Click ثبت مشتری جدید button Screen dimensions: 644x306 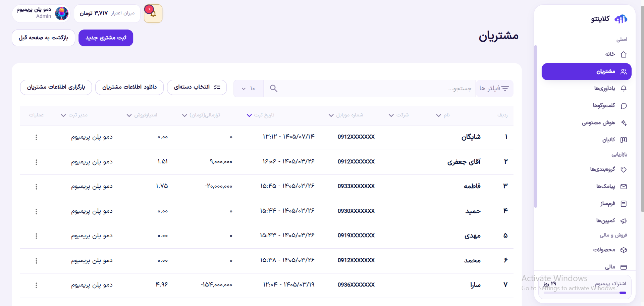coord(106,38)
